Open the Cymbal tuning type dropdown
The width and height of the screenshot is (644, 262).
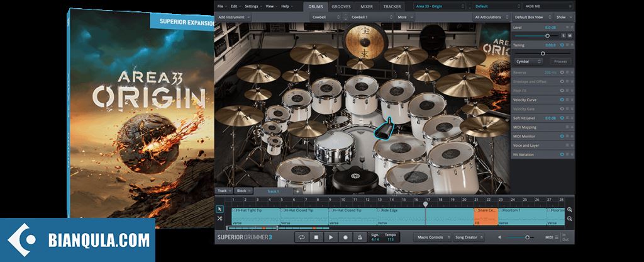click(528, 61)
